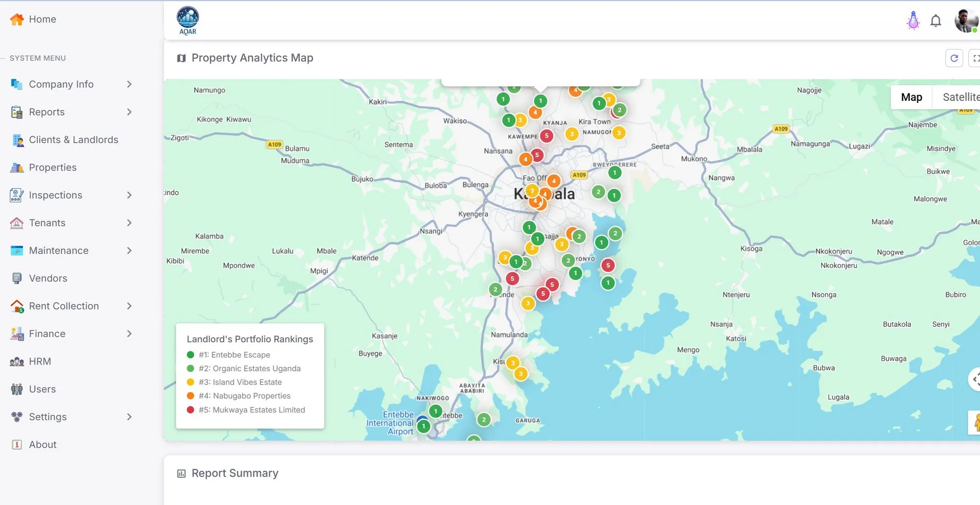Click the Finance chart icon
This screenshot has width=980, height=505.
tap(17, 334)
